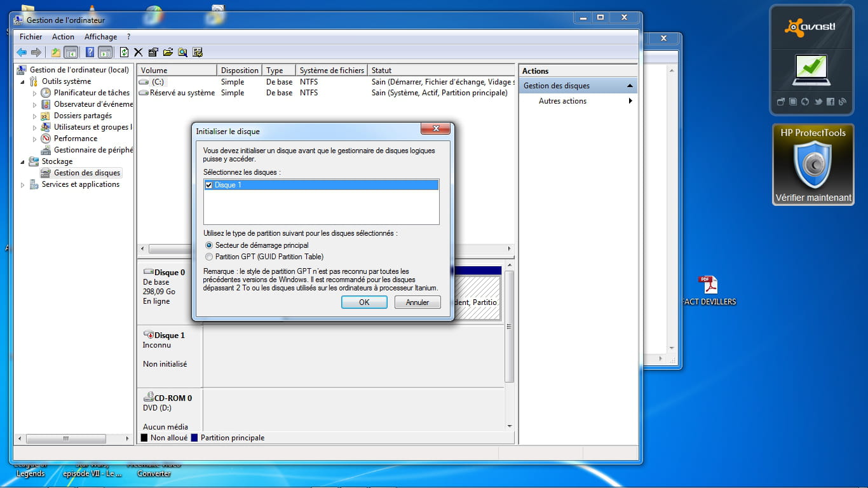Collapse the Stockage tree node
868x488 pixels.
click(23, 162)
